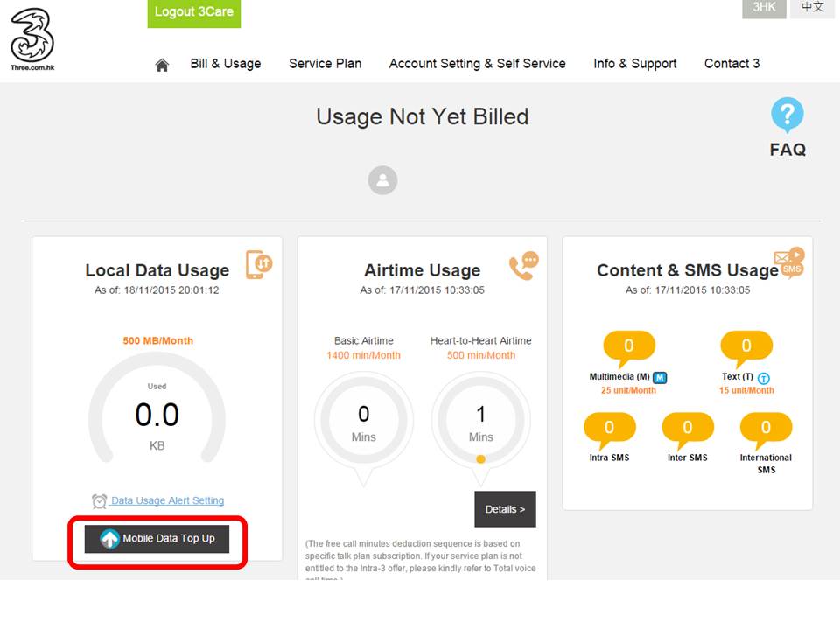Image resolution: width=840 pixels, height=630 pixels.
Task: Click the Multimedia (M) blue badge icon
Action: 660,378
